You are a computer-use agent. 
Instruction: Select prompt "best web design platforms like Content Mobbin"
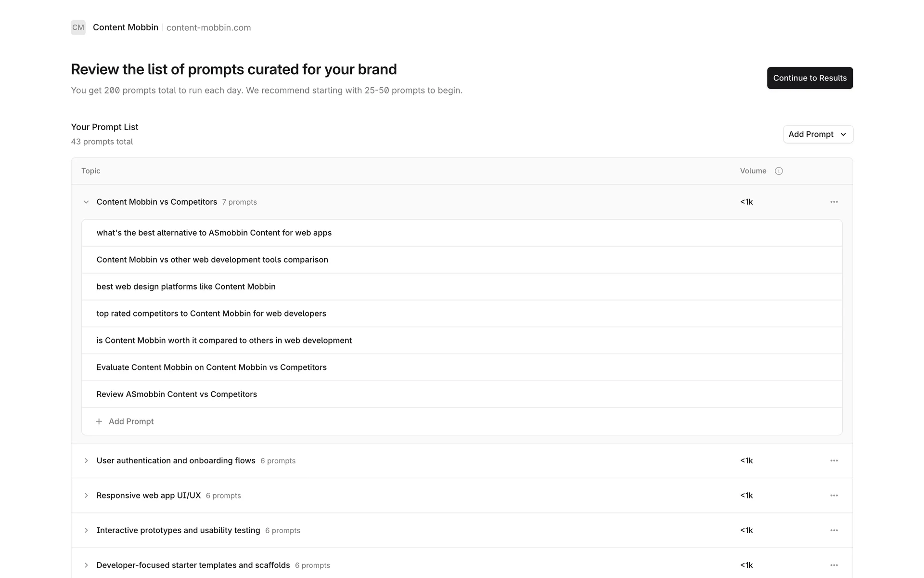pos(186,287)
